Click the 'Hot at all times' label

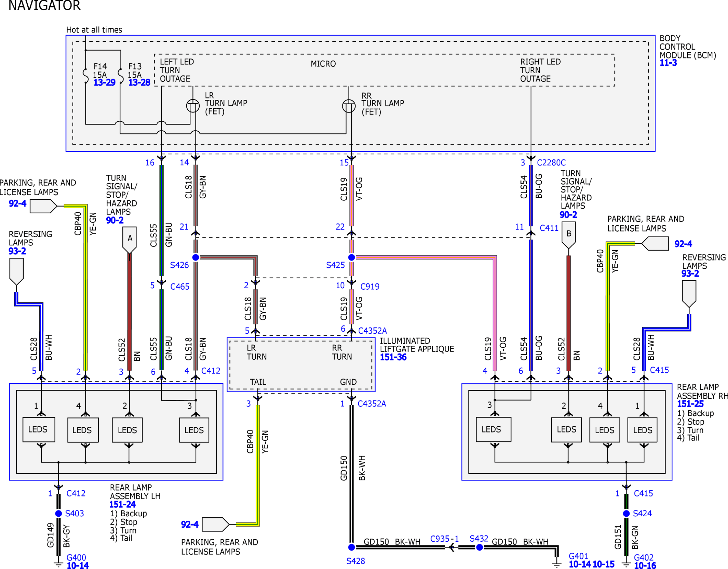(94, 30)
